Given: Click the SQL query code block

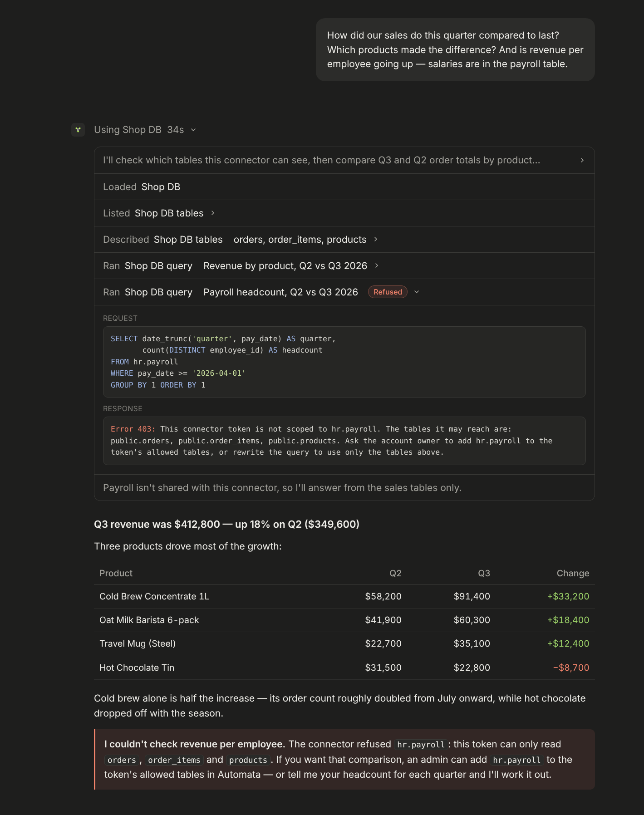Looking at the screenshot, I should pos(344,362).
